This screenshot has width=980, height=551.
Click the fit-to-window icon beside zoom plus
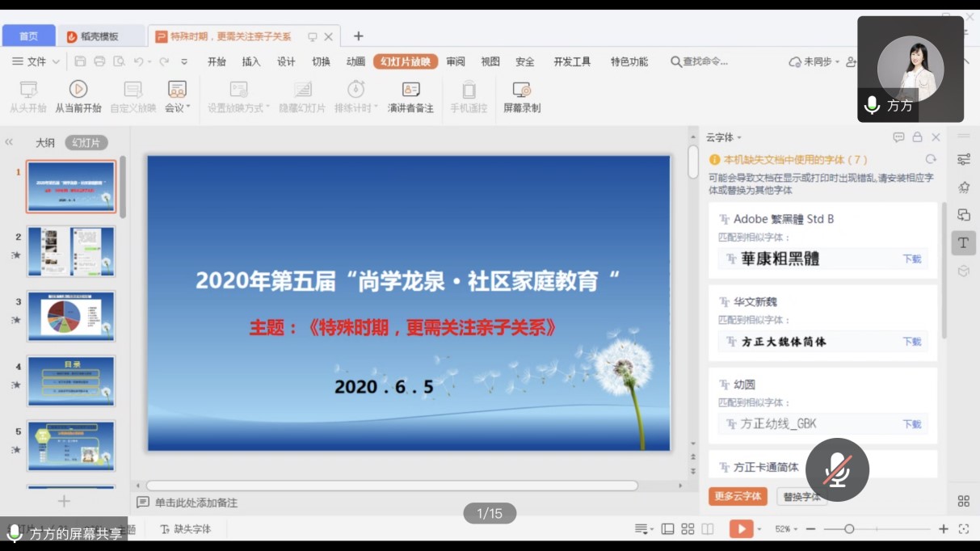tap(963, 529)
